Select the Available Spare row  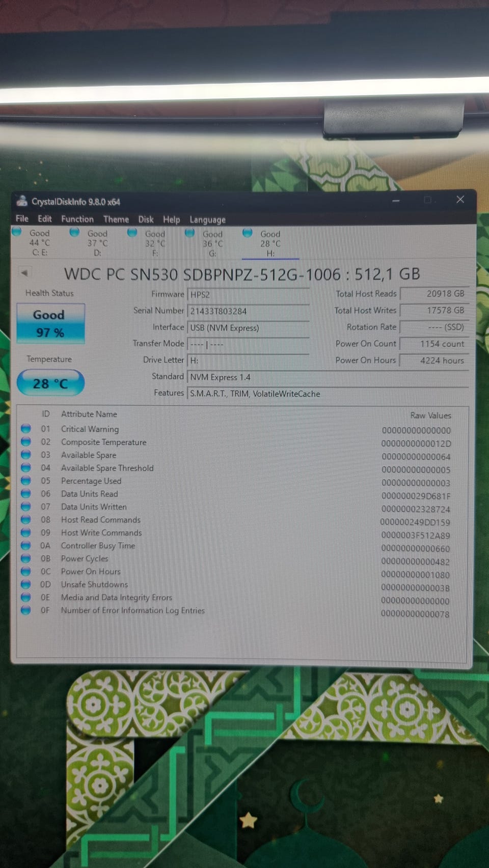coord(242,455)
